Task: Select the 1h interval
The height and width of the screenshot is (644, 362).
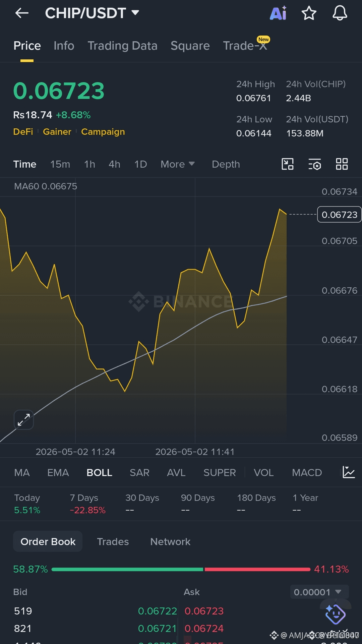Action: click(x=89, y=164)
